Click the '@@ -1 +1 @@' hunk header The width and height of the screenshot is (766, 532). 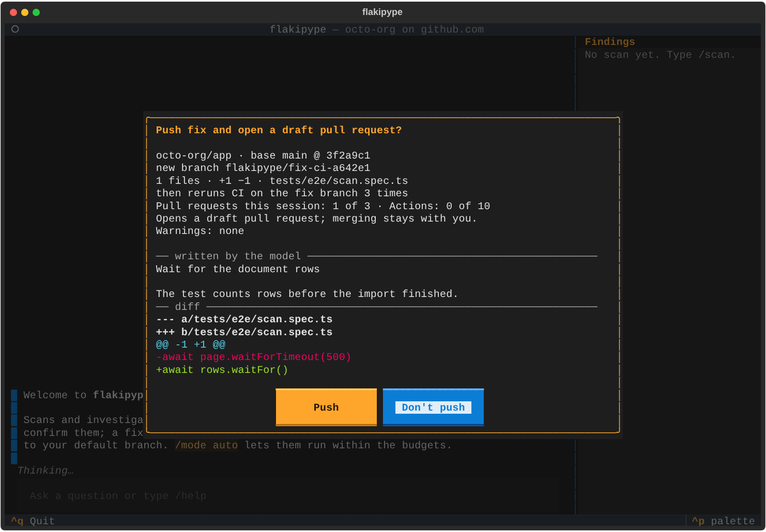tap(191, 345)
